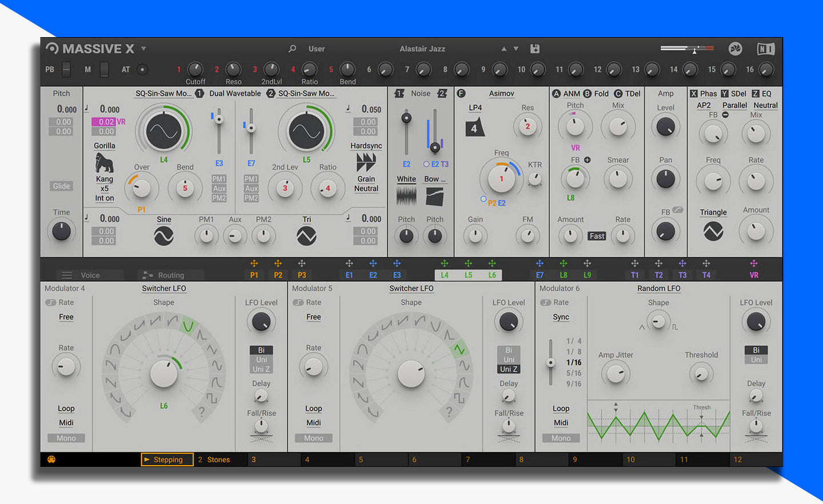Load the next preset with the down arrow
Viewport: 823px width, 504px height.
516,49
